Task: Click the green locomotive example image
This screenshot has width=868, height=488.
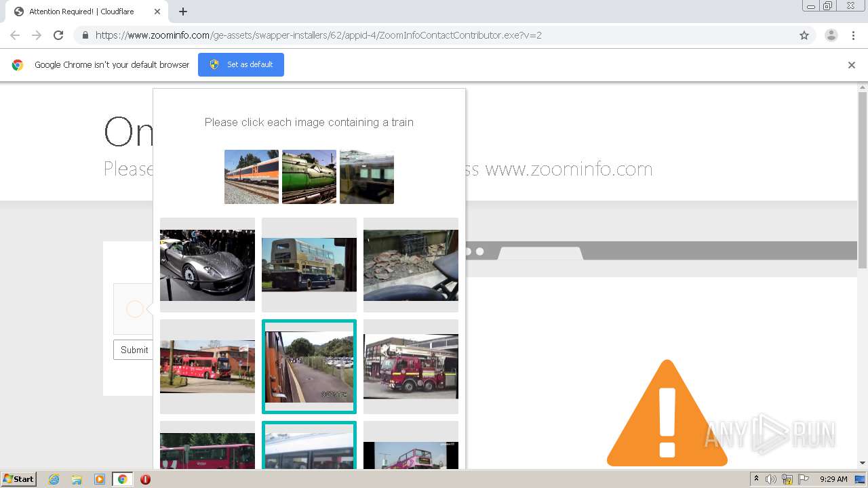Action: 309,177
